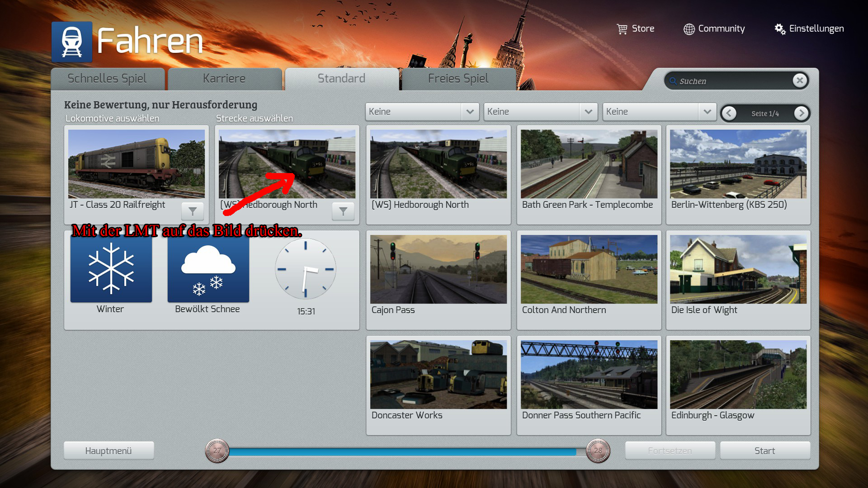Viewport: 868px width, 488px height.
Task: Open Einstellungen gear icon
Action: [x=780, y=29]
